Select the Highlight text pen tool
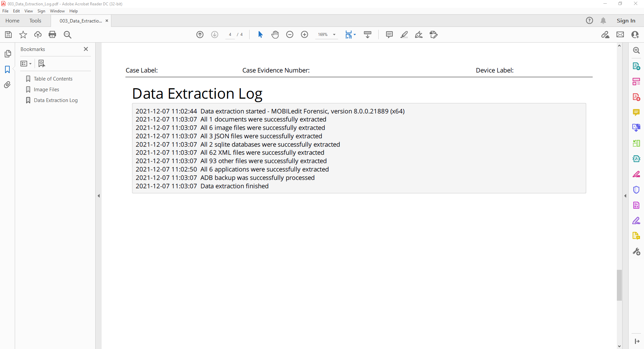Image resolution: width=644 pixels, height=349 pixels. pos(404,35)
